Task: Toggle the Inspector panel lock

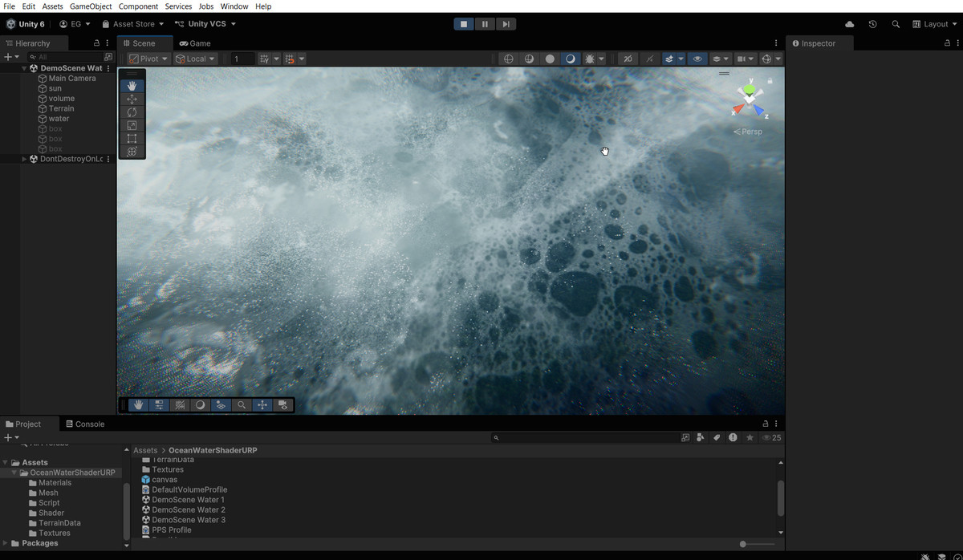Action: point(947,43)
